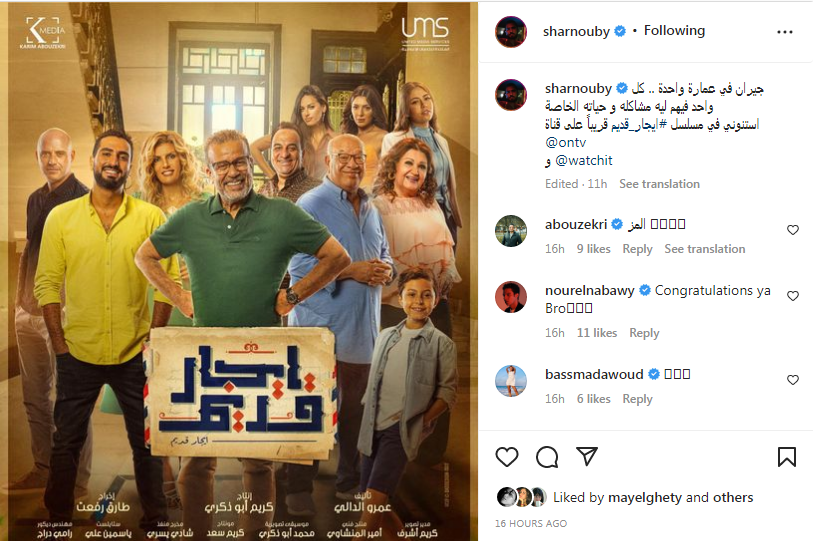Like the post with the heart icon
Viewport: 813px width, 541px height.
pos(507,457)
